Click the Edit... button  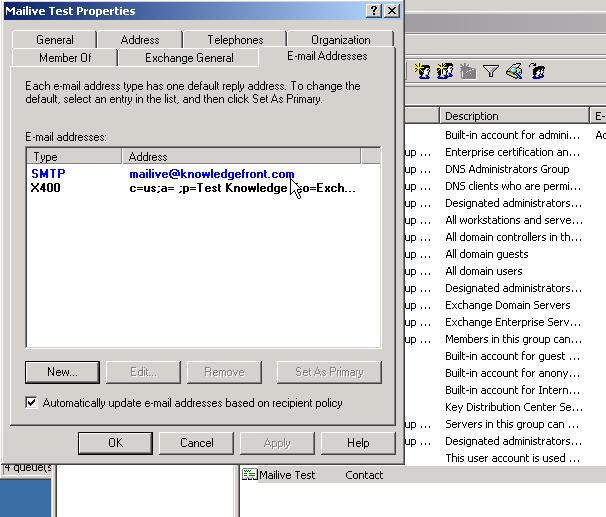click(x=143, y=372)
